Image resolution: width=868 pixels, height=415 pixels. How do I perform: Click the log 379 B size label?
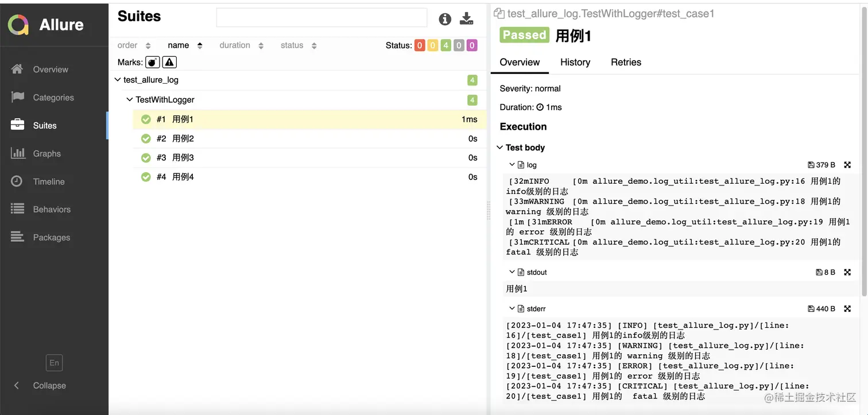point(821,165)
